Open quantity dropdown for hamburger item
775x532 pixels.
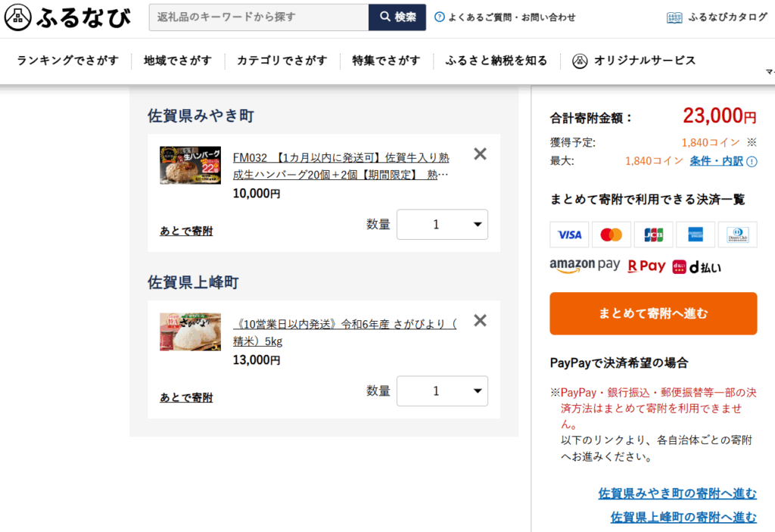442,225
